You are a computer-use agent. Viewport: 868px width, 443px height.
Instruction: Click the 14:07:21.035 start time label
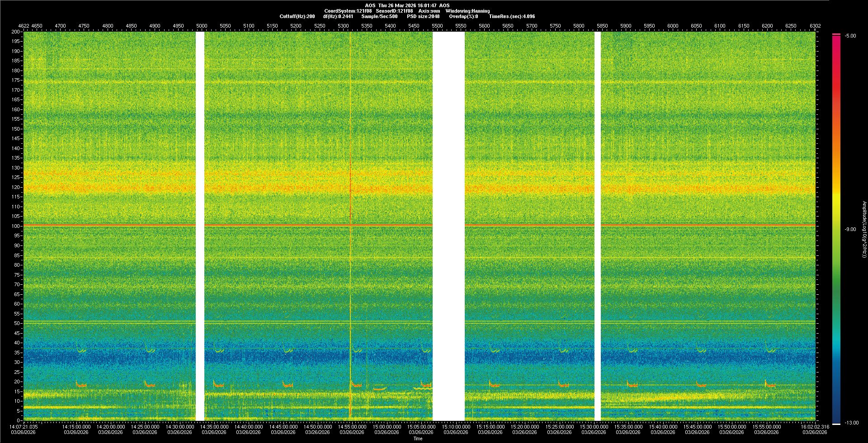(x=24, y=426)
